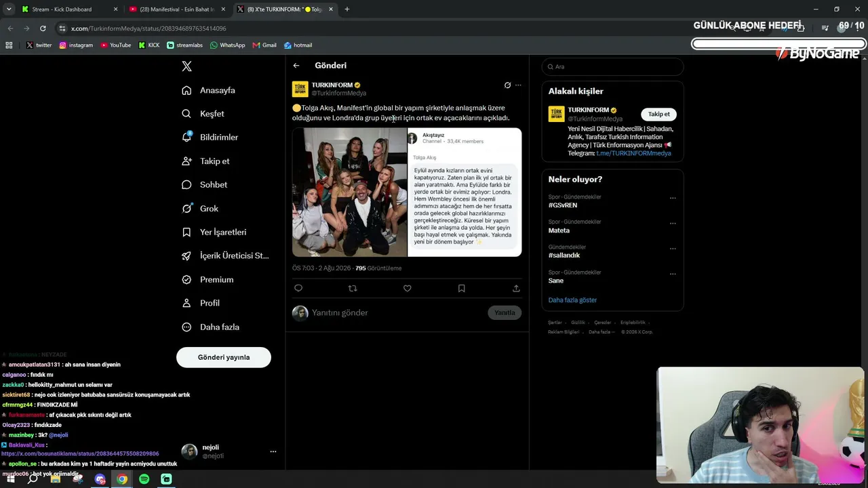Open Anasayfa in the X sidebar
The width and height of the screenshot is (868, 488).
click(209, 90)
